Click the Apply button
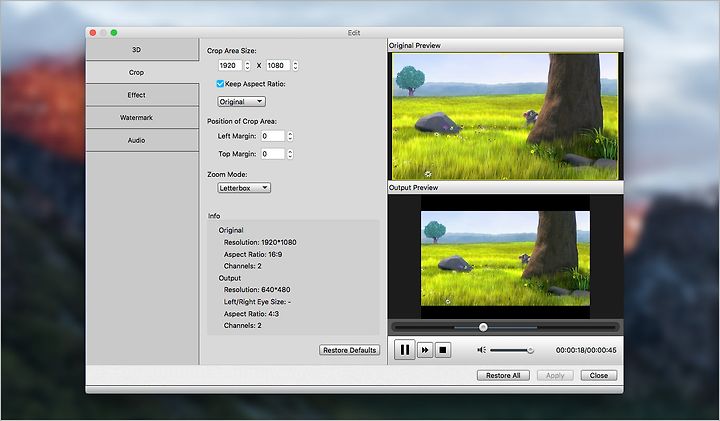The width and height of the screenshot is (720, 421). [x=555, y=375]
